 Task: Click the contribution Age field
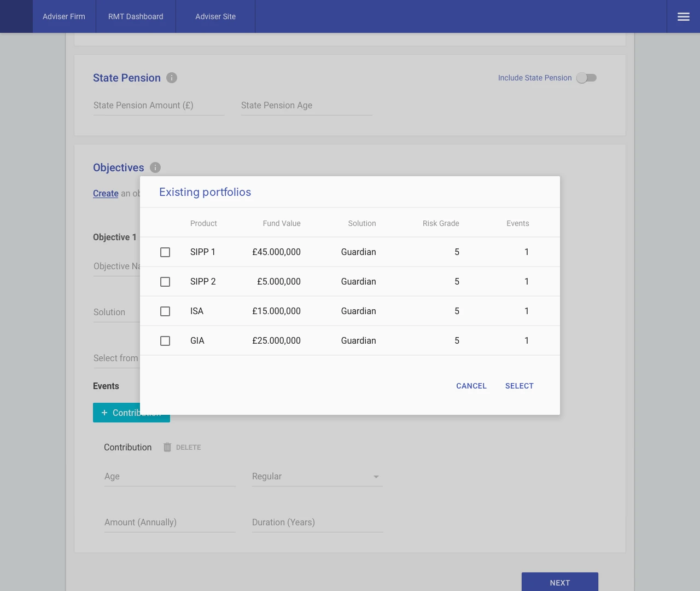[170, 477]
